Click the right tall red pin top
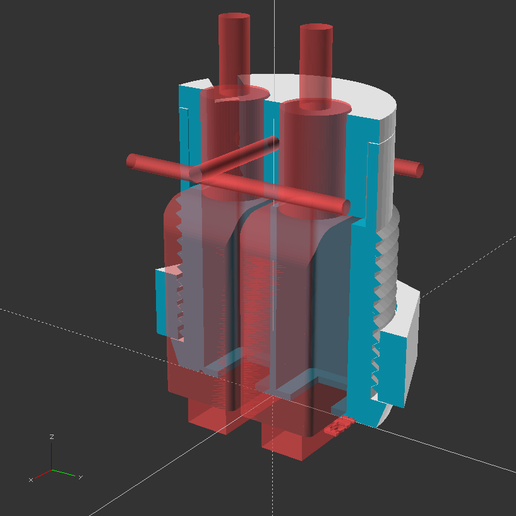This screenshot has height=516, width=516. 316,28
